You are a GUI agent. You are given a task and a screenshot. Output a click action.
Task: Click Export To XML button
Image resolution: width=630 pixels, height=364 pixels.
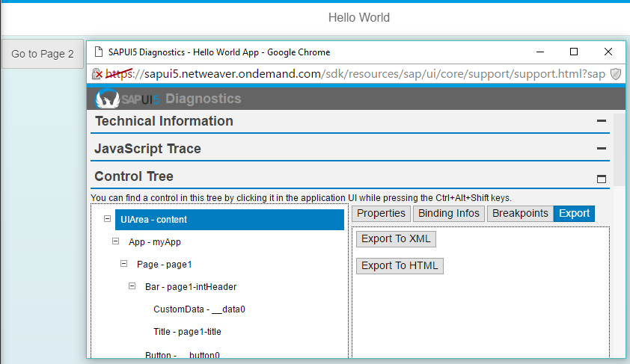396,238
